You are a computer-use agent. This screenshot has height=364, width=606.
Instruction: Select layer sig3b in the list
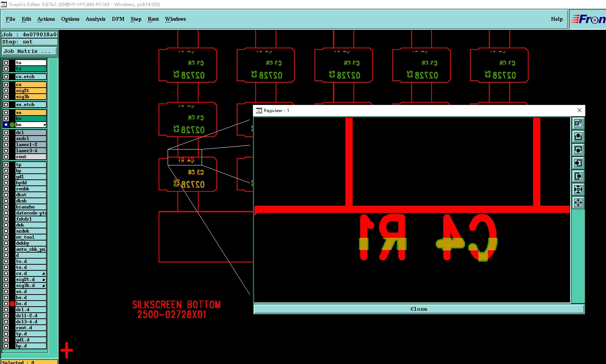31,97
